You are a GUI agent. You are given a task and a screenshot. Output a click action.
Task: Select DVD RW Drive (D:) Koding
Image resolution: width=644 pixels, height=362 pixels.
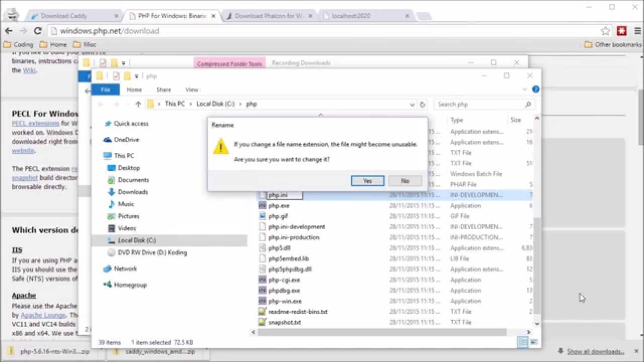click(x=152, y=252)
